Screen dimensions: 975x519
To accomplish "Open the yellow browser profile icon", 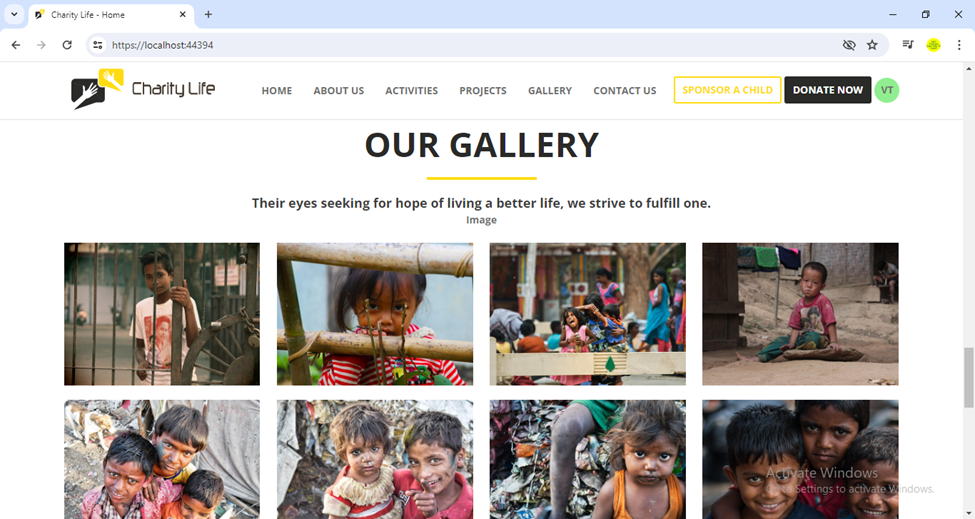I will [933, 45].
